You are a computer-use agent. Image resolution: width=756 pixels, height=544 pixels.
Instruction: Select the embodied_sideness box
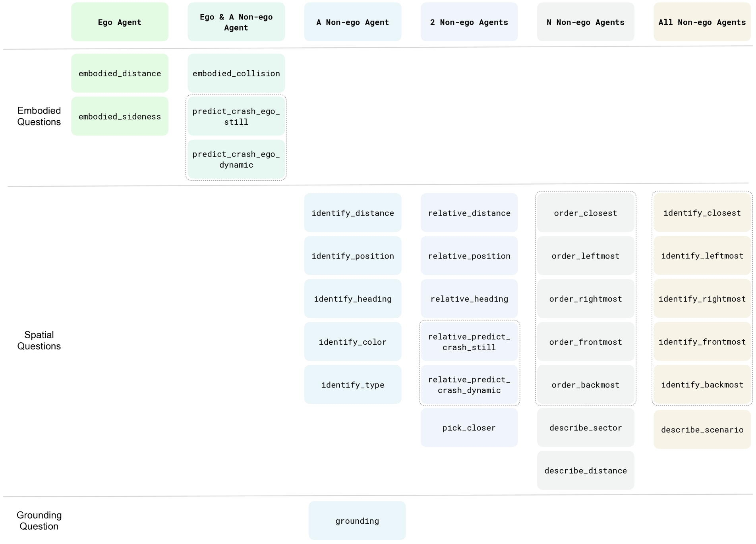pyautogui.click(x=120, y=116)
